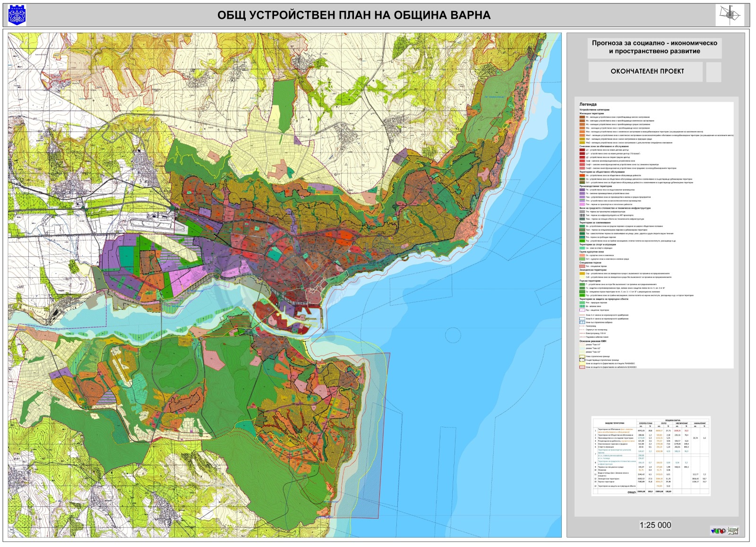Click the purple Пп industrial zone legend swatch
This screenshot has width=756, height=547.
point(582,190)
